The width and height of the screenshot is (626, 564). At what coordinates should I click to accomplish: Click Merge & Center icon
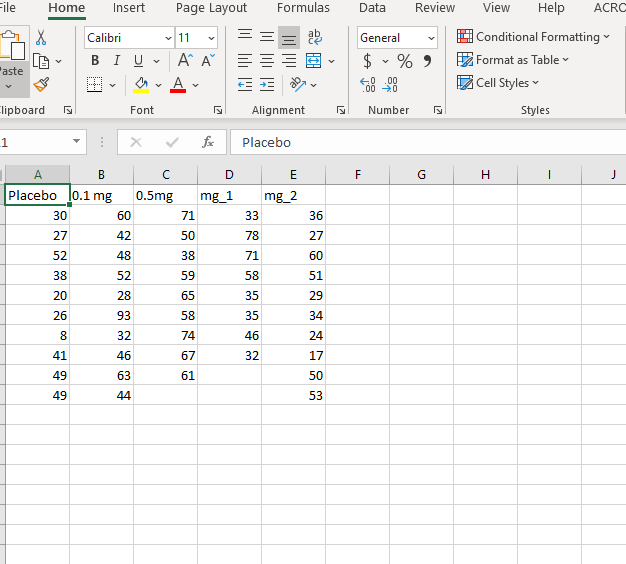tap(313, 61)
